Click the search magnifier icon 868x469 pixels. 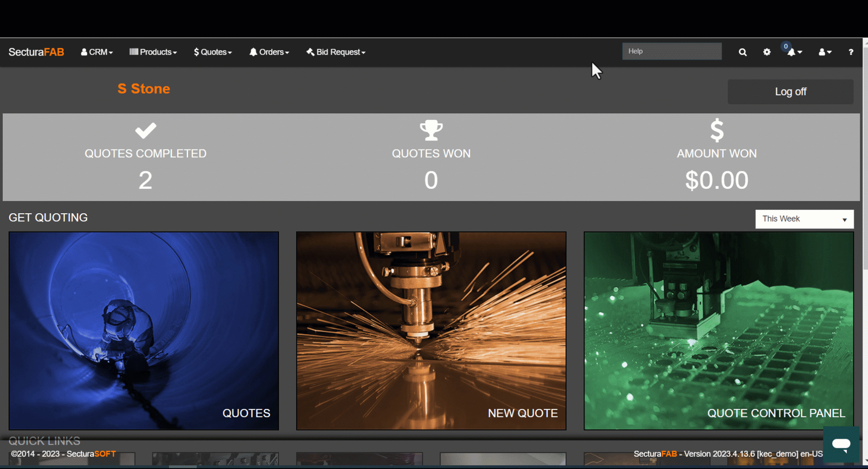tap(742, 52)
